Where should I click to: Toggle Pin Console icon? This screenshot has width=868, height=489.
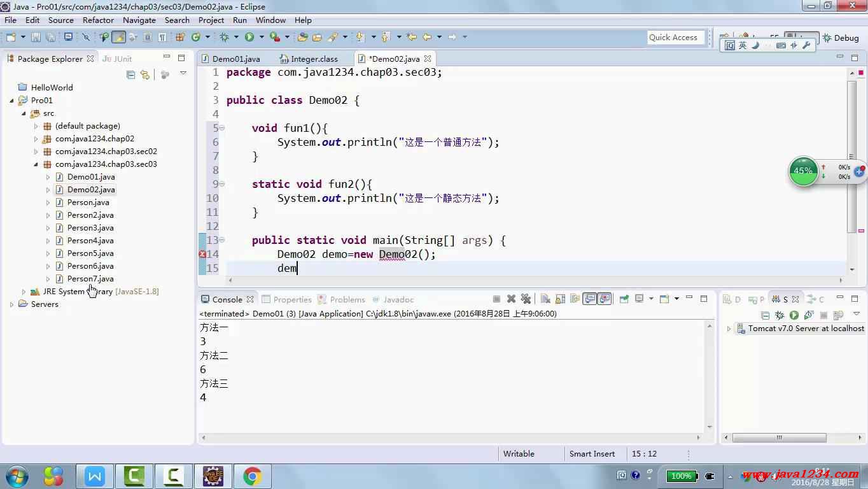pos(624,299)
